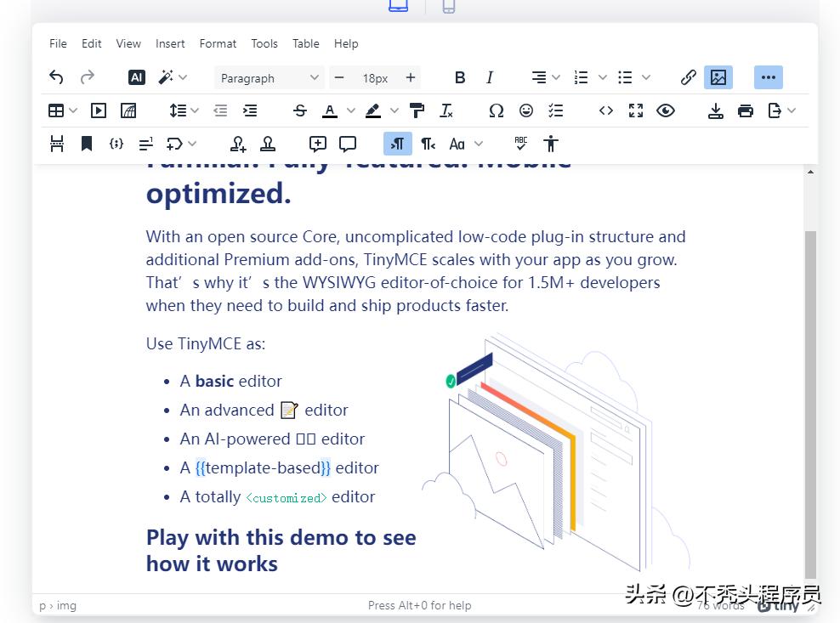Click the stamp icon with plus sign

pyautogui.click(x=238, y=144)
